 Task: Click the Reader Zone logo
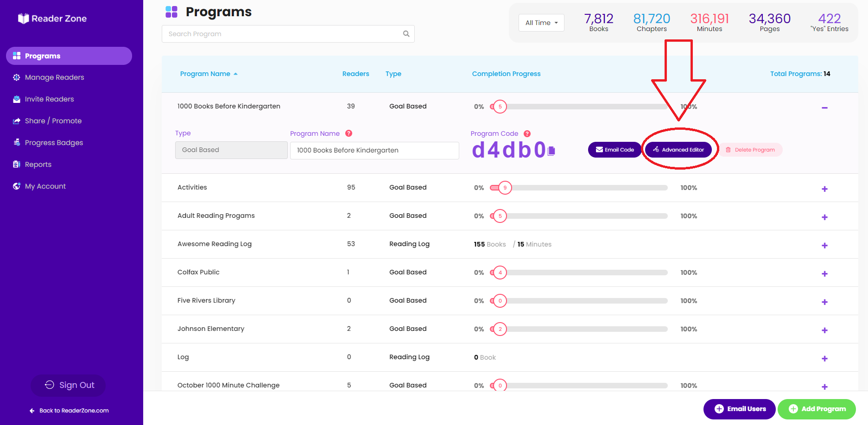(52, 19)
